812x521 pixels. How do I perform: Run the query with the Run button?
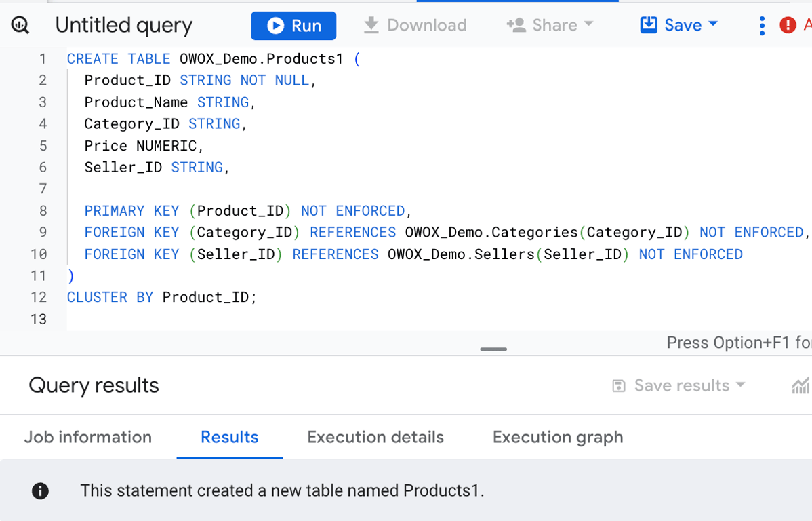pos(293,25)
